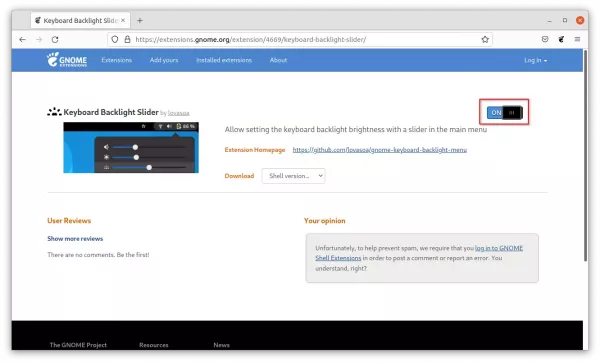This screenshot has width=600, height=363.
Task: Click Show more reviews
Action: coord(75,239)
